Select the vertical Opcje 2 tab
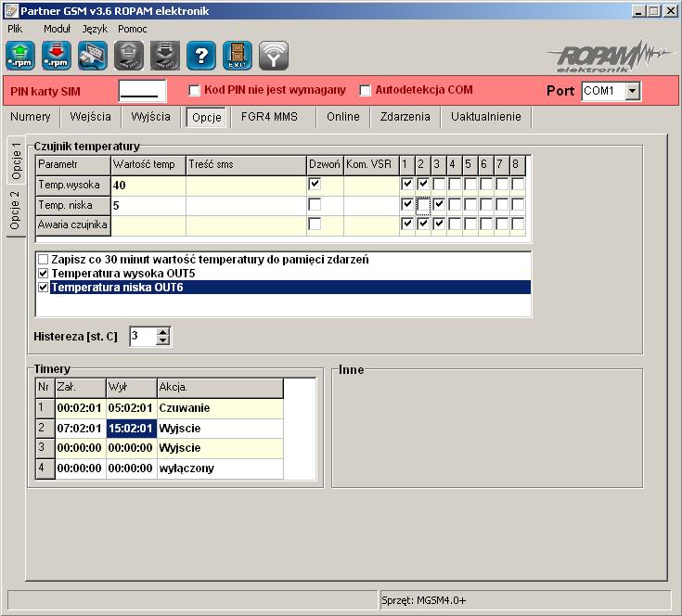The image size is (682, 616). click(16, 211)
